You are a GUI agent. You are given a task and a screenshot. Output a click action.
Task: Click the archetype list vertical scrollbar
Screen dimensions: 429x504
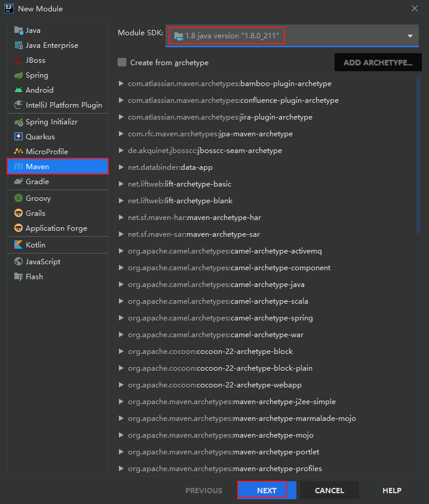(x=418, y=155)
